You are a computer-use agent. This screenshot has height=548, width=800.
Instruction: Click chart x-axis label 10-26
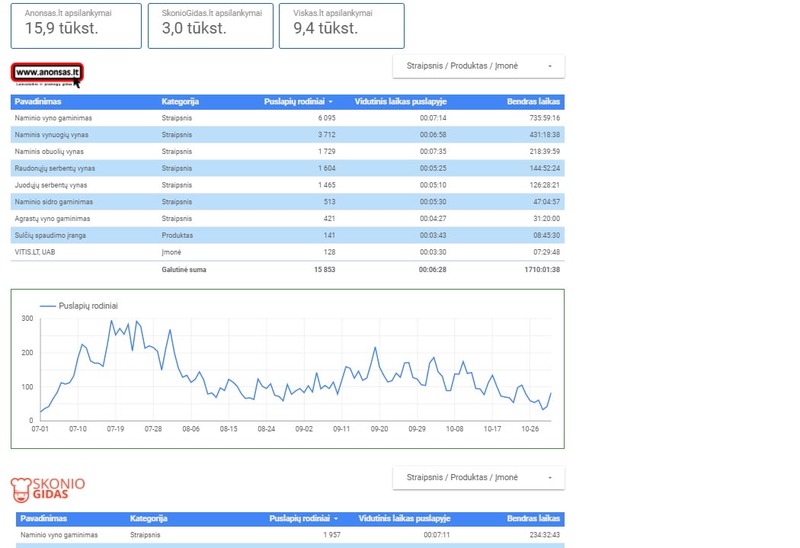pos(530,429)
